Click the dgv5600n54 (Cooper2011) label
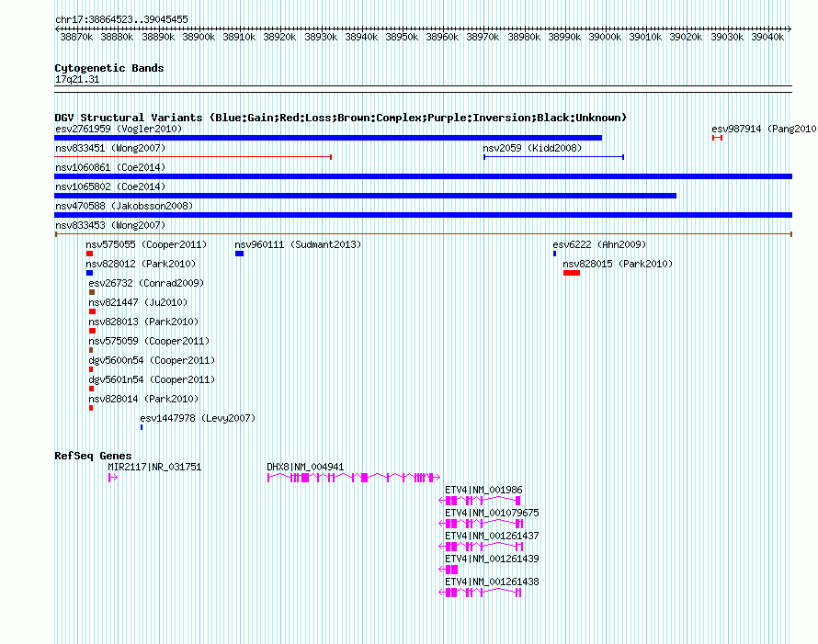The height and width of the screenshot is (644, 818). [x=152, y=360]
